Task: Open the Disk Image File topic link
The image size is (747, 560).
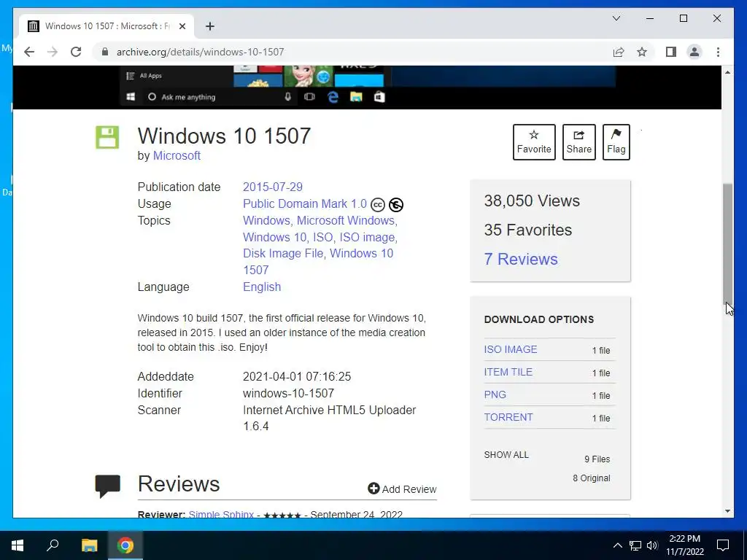Action: pyautogui.click(x=283, y=253)
